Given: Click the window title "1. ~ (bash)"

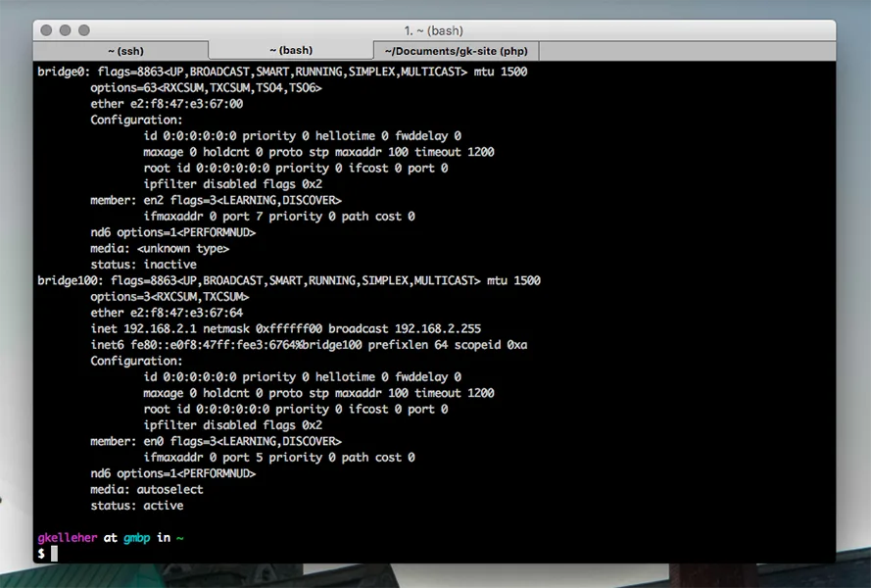Looking at the screenshot, I should (434, 30).
